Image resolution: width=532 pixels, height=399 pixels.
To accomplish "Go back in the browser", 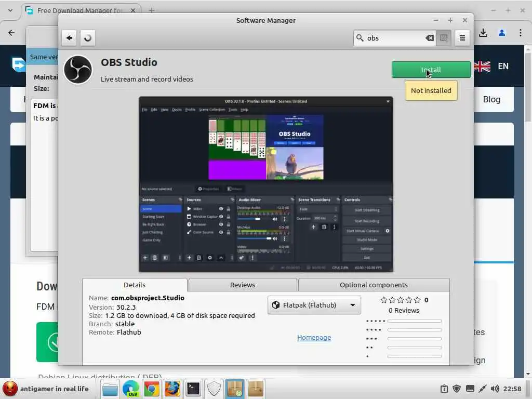I will pos(11,33).
